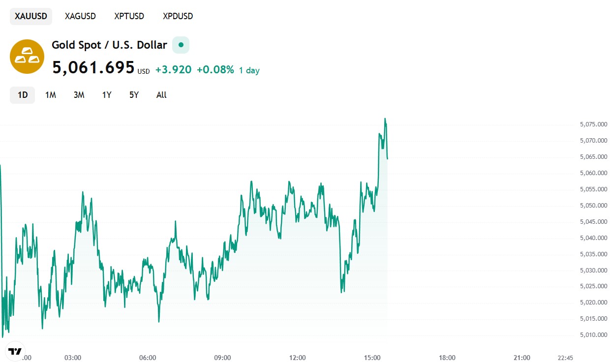Click the 5,061.695 price value
Image resolution: width=610 pixels, height=364 pixels.
click(x=93, y=67)
